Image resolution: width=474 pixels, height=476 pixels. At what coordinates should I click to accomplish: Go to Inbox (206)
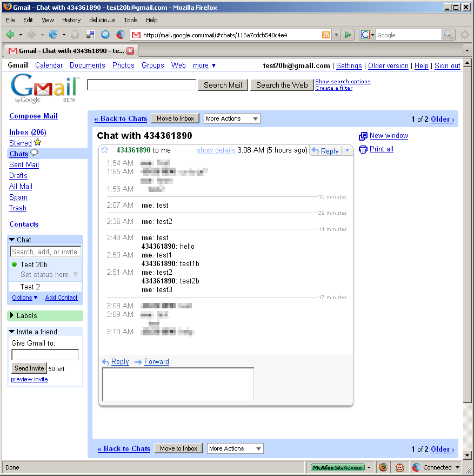tap(28, 133)
